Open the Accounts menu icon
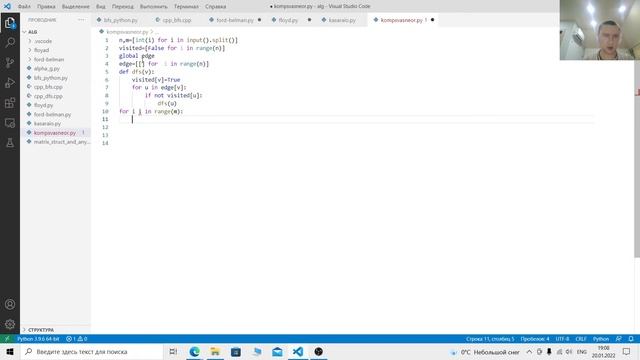This screenshot has height=360, width=640. coord(10,304)
